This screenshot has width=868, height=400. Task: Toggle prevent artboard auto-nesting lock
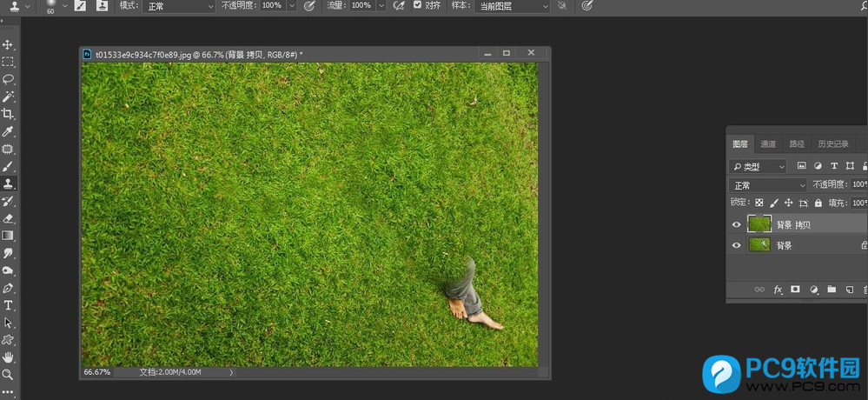804,203
